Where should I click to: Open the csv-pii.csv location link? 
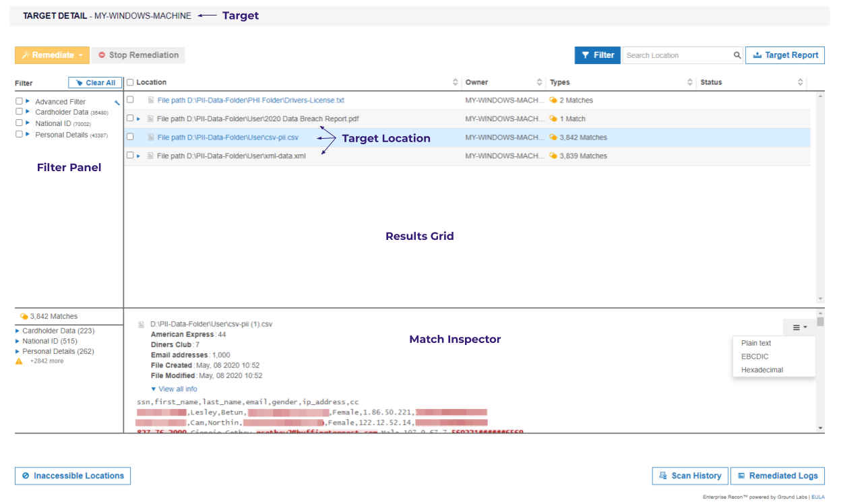[x=229, y=137]
